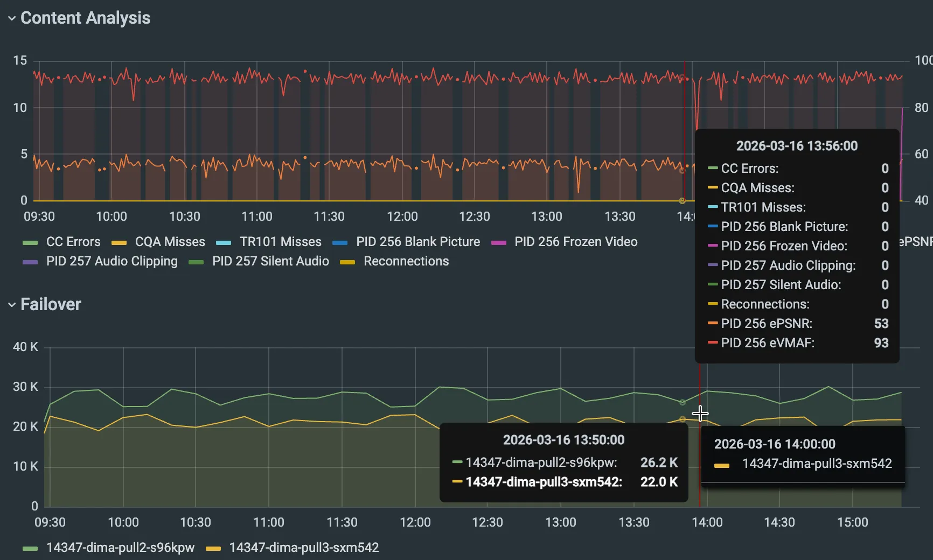Click the CC Errors legend color swatch
Image resolution: width=933 pixels, height=560 pixels.
coord(30,243)
